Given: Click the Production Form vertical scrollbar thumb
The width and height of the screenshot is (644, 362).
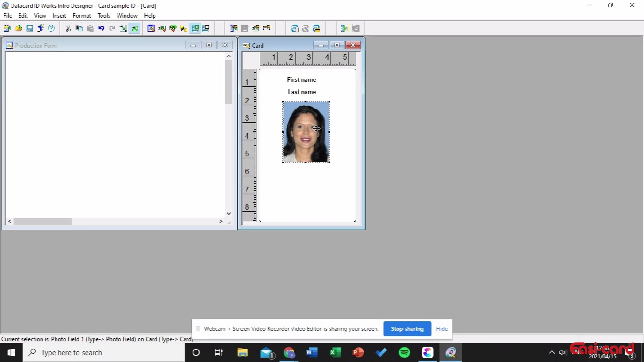Looking at the screenshot, I should pos(229,82).
